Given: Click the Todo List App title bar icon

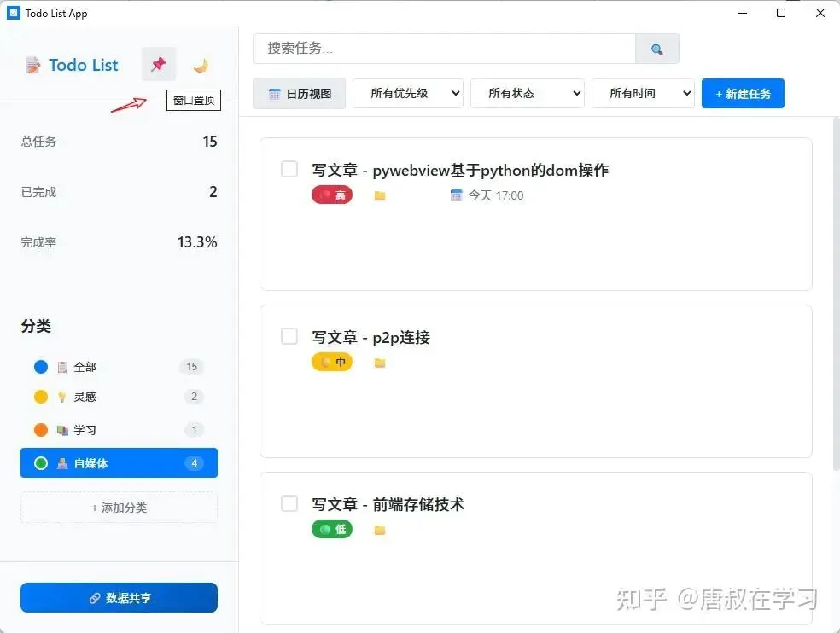Looking at the screenshot, I should pyautogui.click(x=14, y=13).
